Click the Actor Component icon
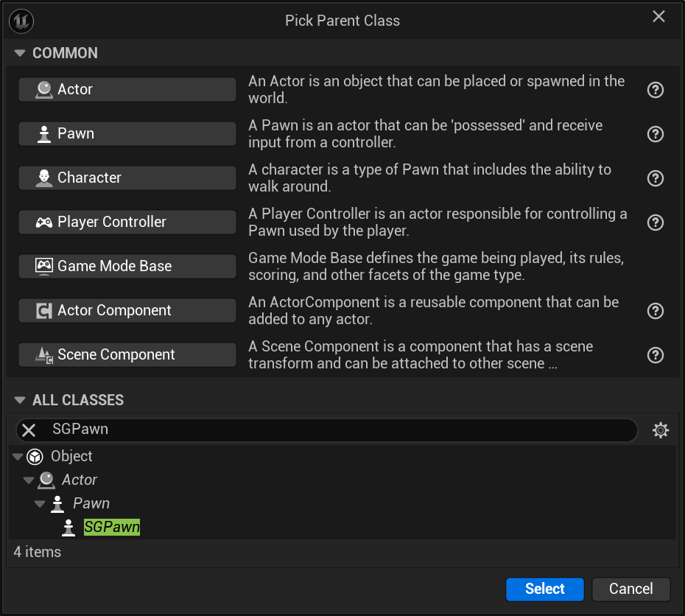 (x=44, y=310)
